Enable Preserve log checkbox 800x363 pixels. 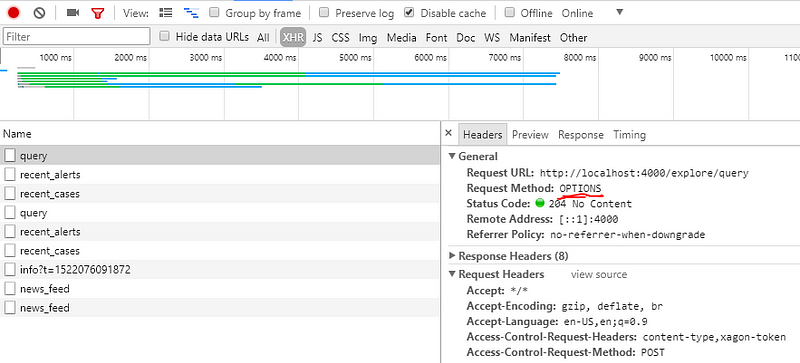(x=324, y=12)
